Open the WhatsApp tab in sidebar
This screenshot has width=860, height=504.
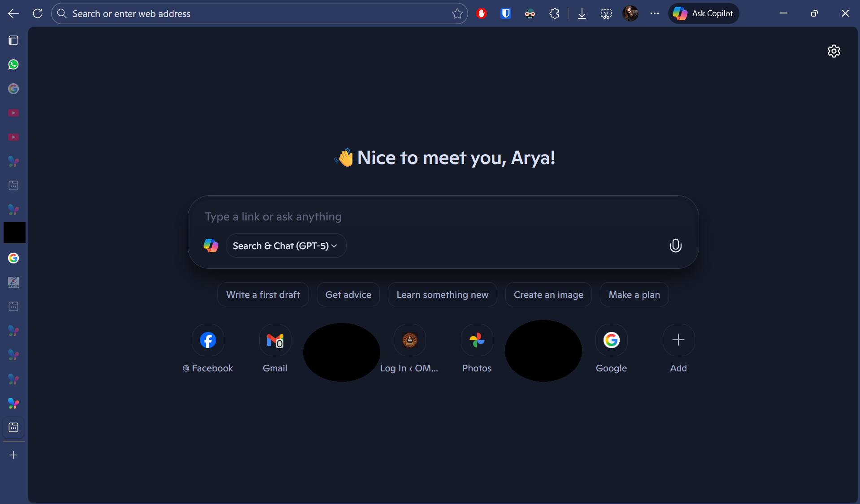tap(13, 65)
